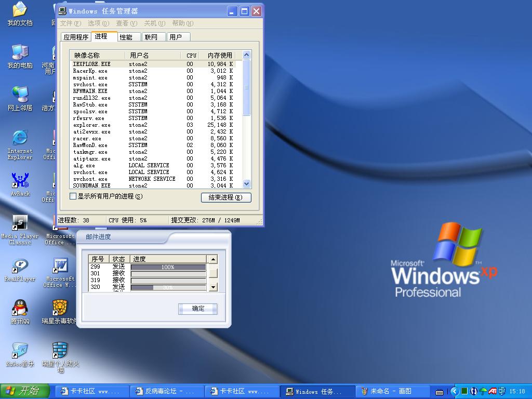Sort processes by 内存使用 column header

[x=219, y=55]
